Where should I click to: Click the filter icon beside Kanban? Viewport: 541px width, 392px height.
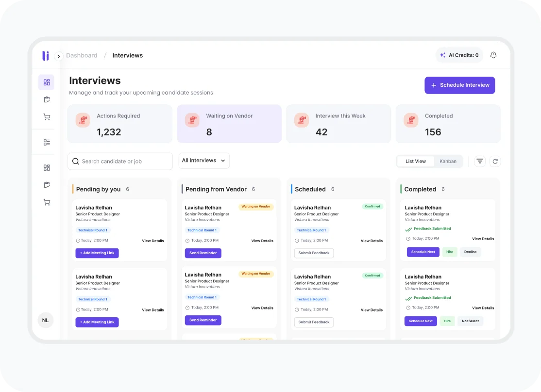click(479, 161)
